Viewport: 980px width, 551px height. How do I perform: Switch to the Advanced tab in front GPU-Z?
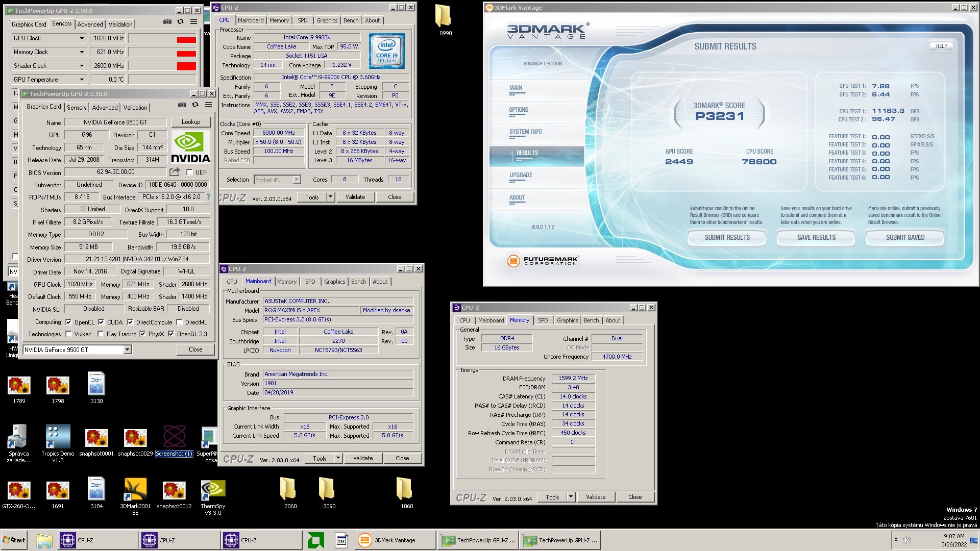coord(105,108)
